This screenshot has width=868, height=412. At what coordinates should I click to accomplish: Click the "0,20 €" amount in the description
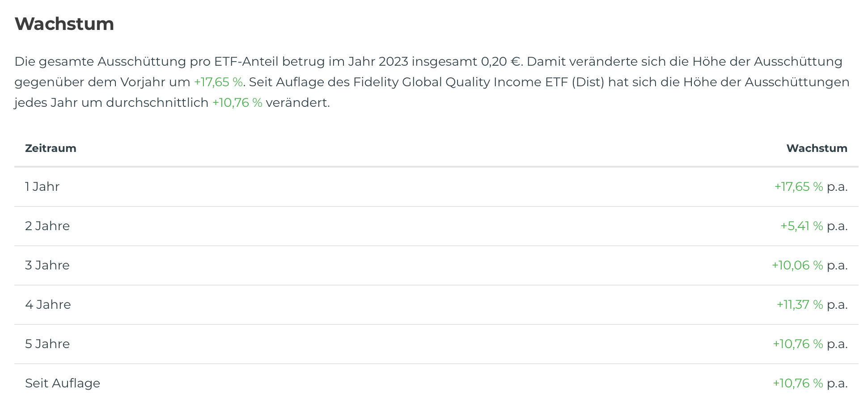click(x=501, y=62)
